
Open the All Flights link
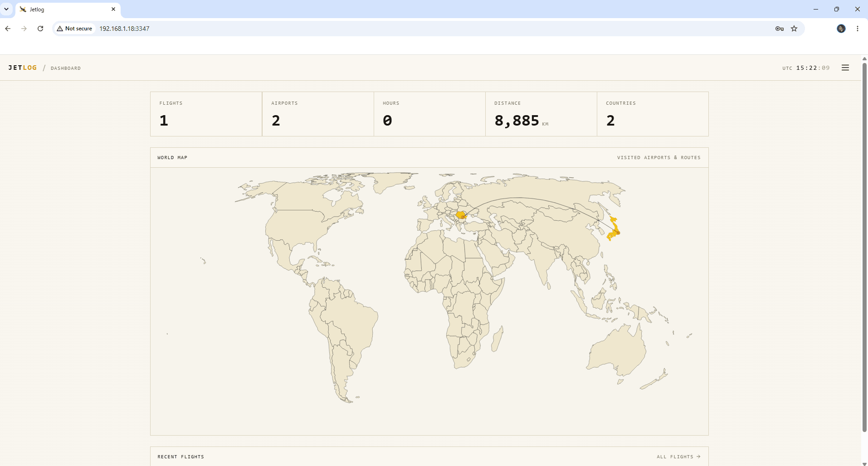pyautogui.click(x=678, y=456)
